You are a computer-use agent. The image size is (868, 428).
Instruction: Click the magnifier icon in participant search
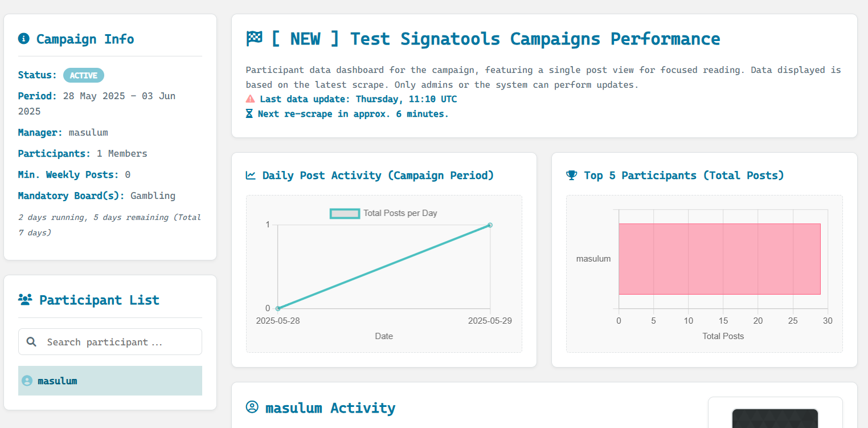pos(32,342)
